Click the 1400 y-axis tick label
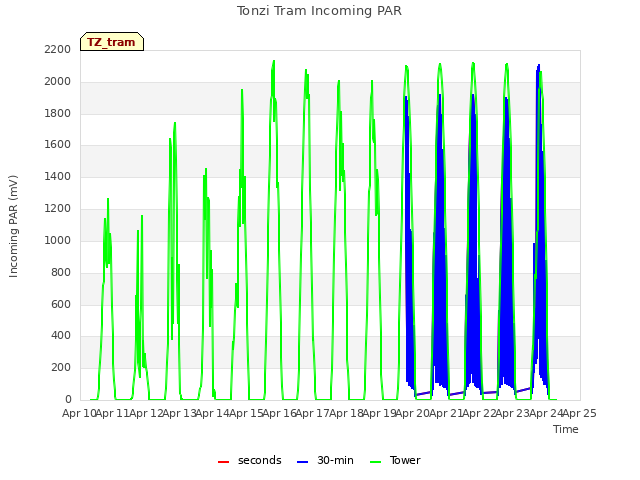640x480 pixels. [58, 176]
